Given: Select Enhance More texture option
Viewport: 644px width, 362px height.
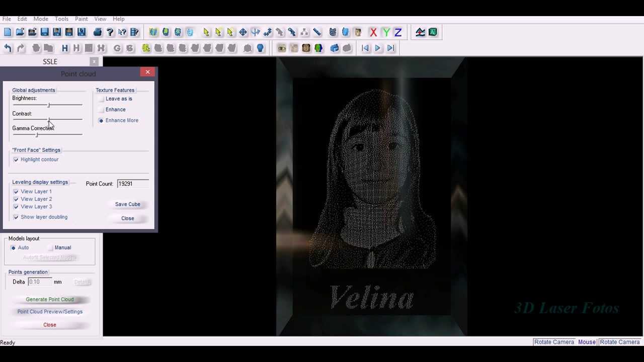Looking at the screenshot, I should pos(101,121).
